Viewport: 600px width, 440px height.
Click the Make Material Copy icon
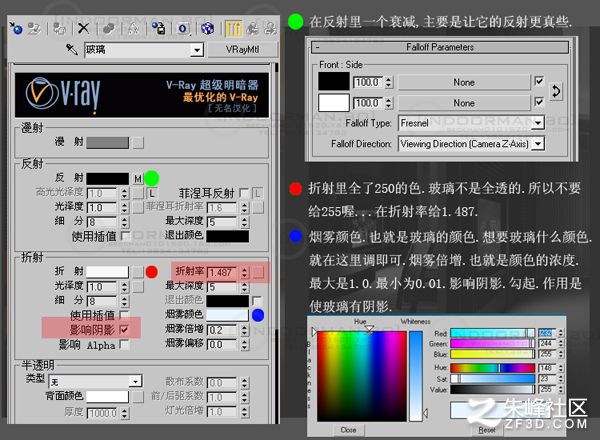(x=109, y=29)
